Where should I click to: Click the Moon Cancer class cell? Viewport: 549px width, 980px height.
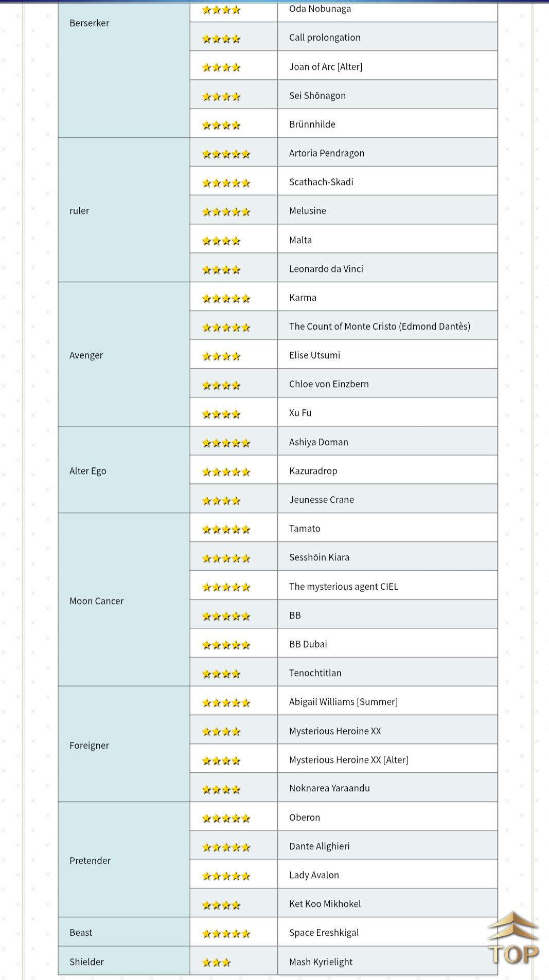[124, 600]
